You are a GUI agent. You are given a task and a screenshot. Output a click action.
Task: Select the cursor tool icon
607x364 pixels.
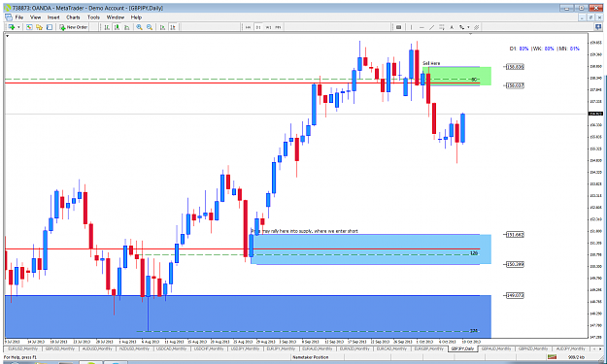(399, 27)
